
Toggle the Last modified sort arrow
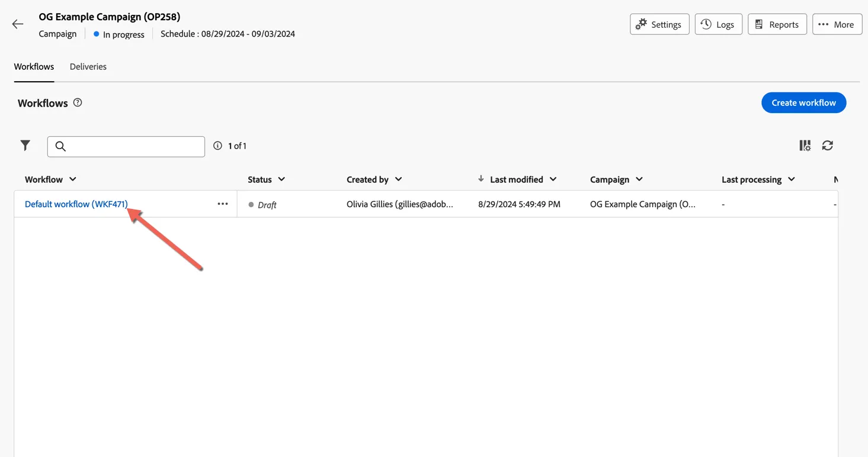(x=481, y=179)
